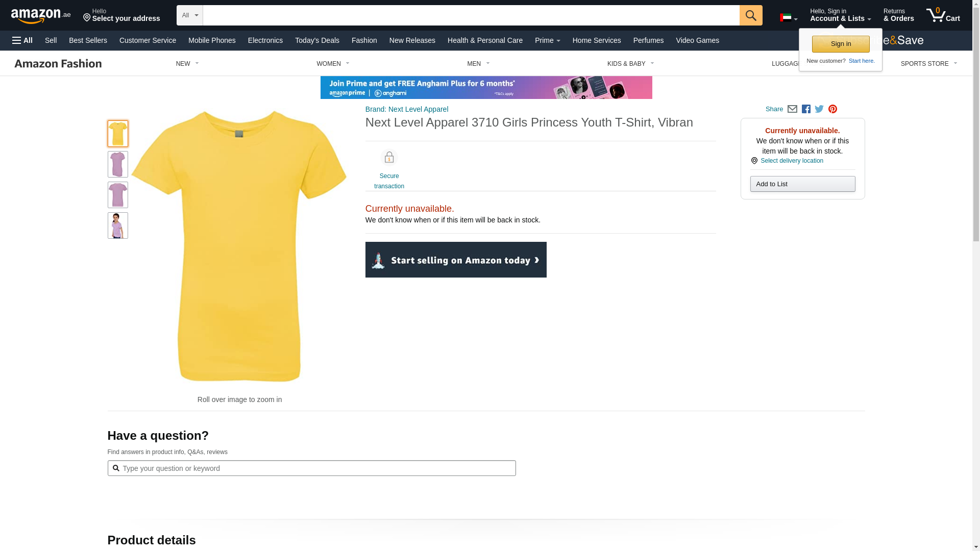Click the search magnifier button
The image size is (980, 551).
coord(750,15)
